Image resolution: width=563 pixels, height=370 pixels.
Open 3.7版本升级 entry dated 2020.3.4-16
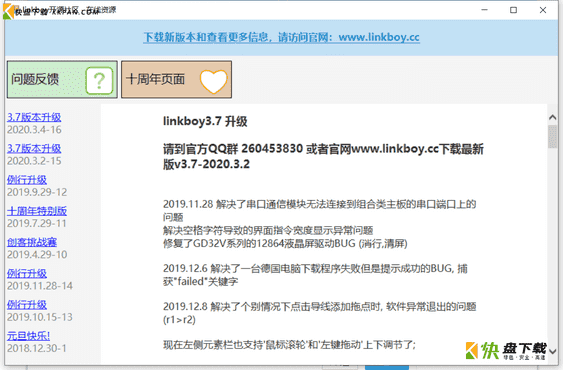(34, 117)
